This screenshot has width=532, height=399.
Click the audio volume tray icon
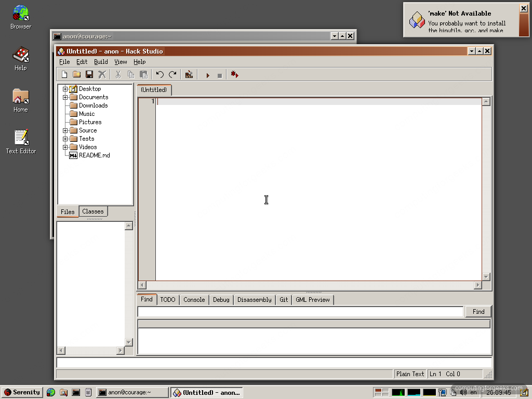coord(463,393)
